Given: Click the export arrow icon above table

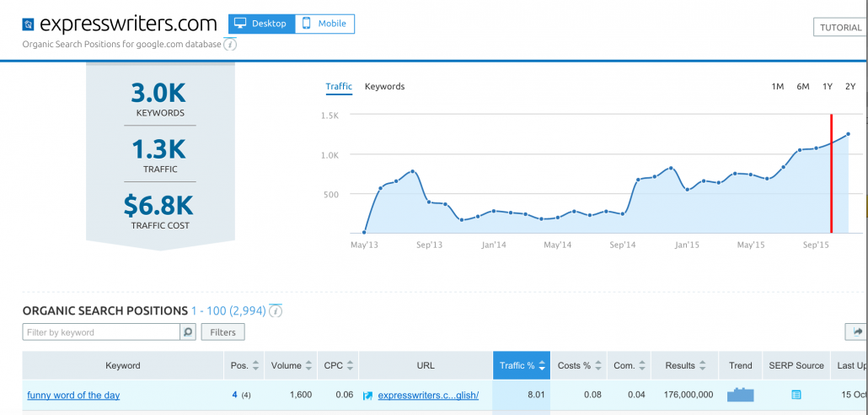Looking at the screenshot, I should tap(856, 332).
